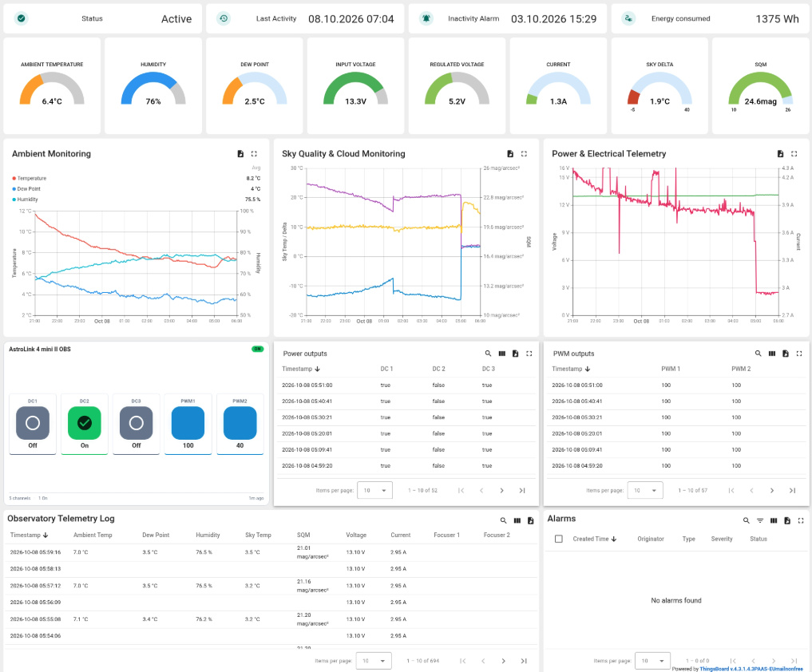The width and height of the screenshot is (812, 672).
Task: Sort Telemetry Log by Timestamp column
Action: click(x=29, y=535)
